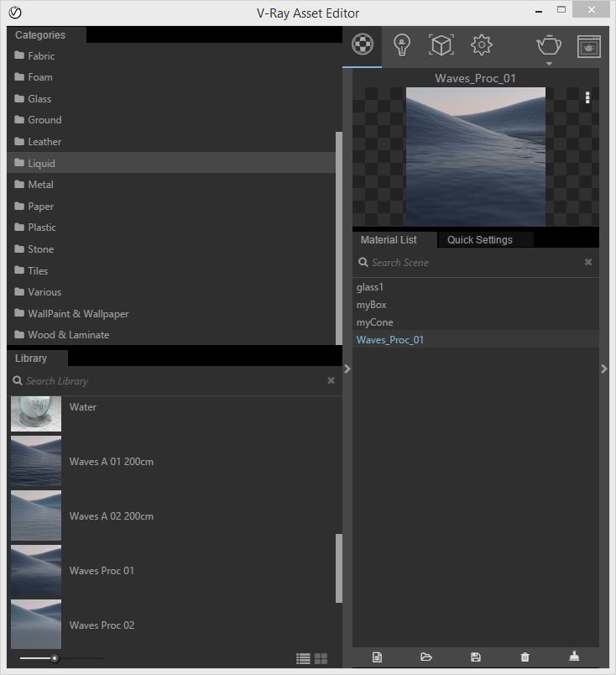Image resolution: width=616 pixels, height=675 pixels.
Task: Click the thumbnail size slider handle
Action: (55, 658)
